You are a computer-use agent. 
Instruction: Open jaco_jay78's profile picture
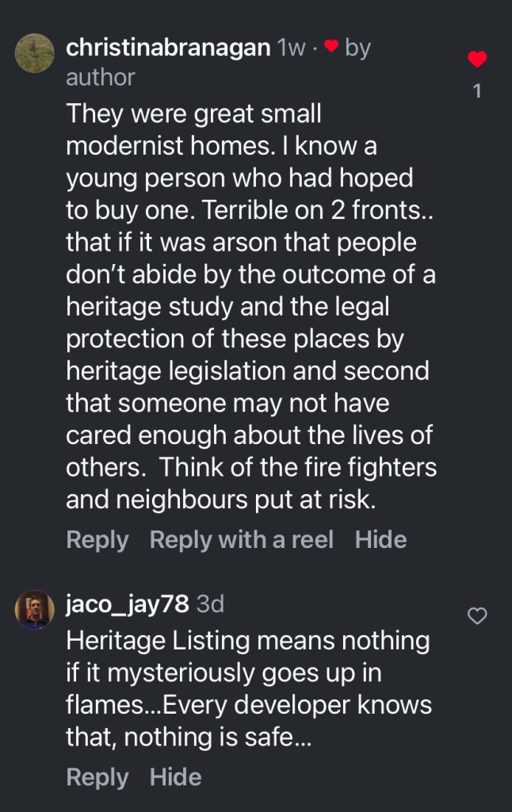tap(35, 610)
